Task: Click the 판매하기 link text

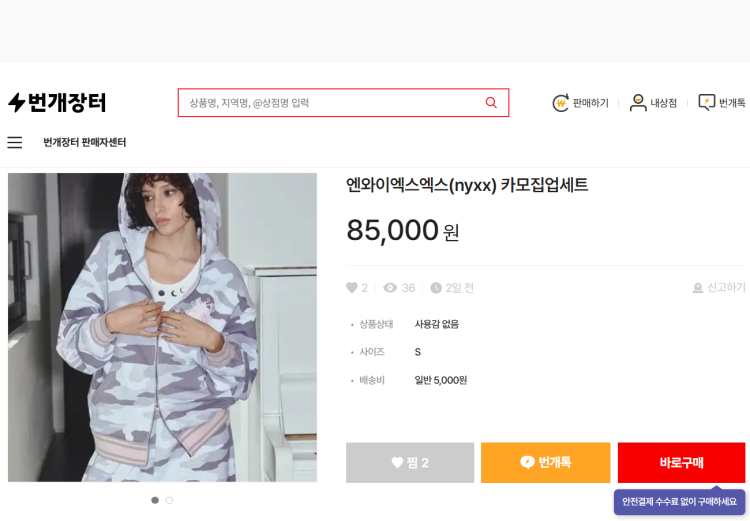Action: click(x=590, y=103)
